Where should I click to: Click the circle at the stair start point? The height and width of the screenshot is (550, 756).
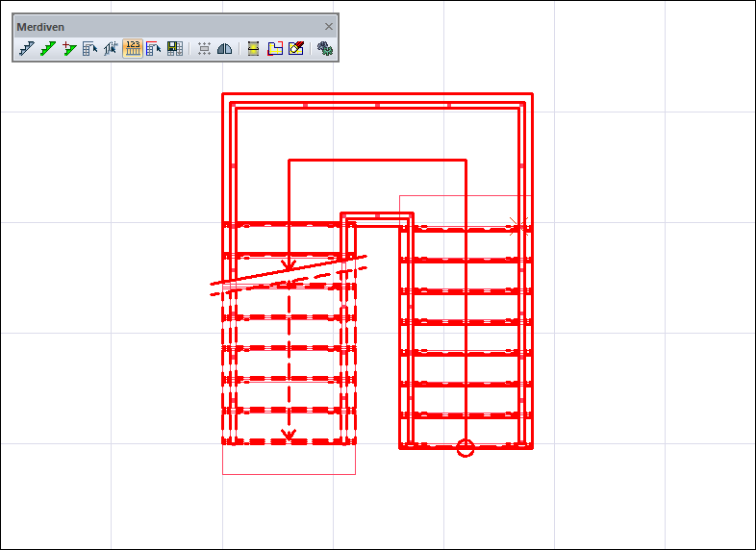pos(466,448)
